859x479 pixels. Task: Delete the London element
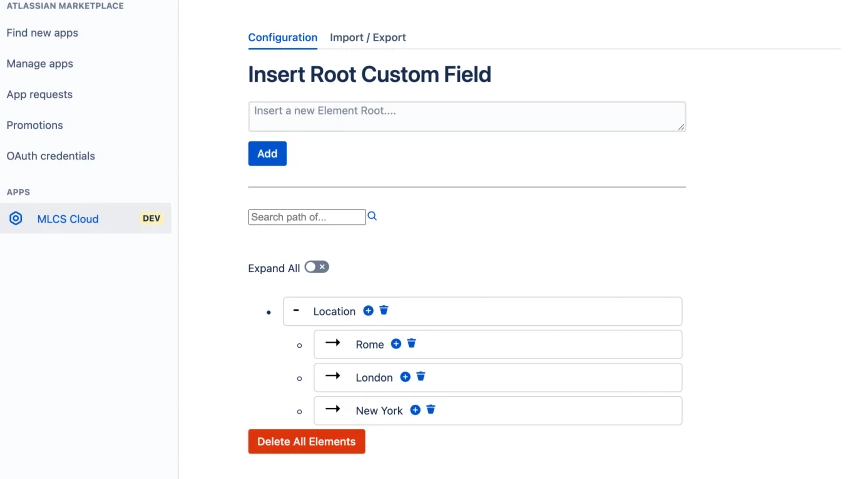(421, 377)
